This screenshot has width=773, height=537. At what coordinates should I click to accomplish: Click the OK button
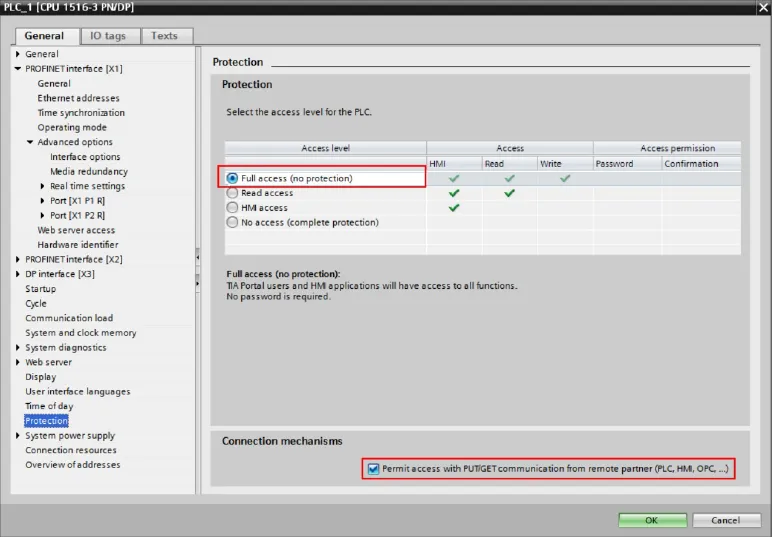(x=651, y=520)
